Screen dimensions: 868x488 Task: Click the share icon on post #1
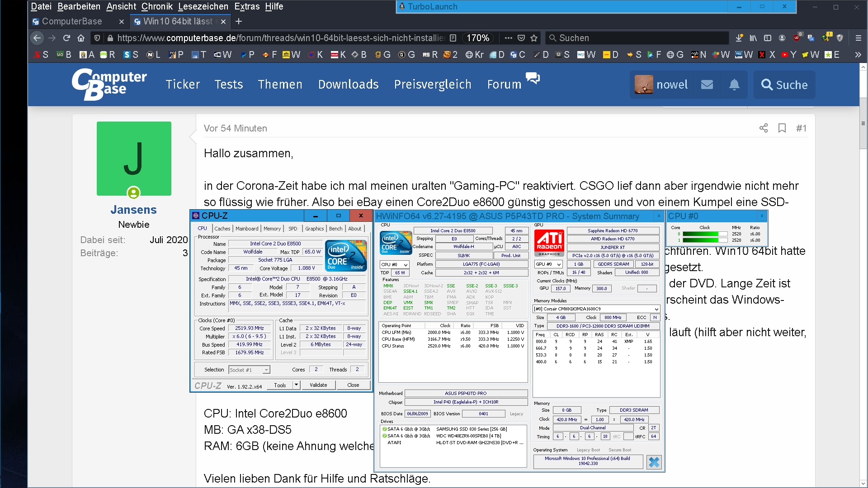[x=764, y=128]
